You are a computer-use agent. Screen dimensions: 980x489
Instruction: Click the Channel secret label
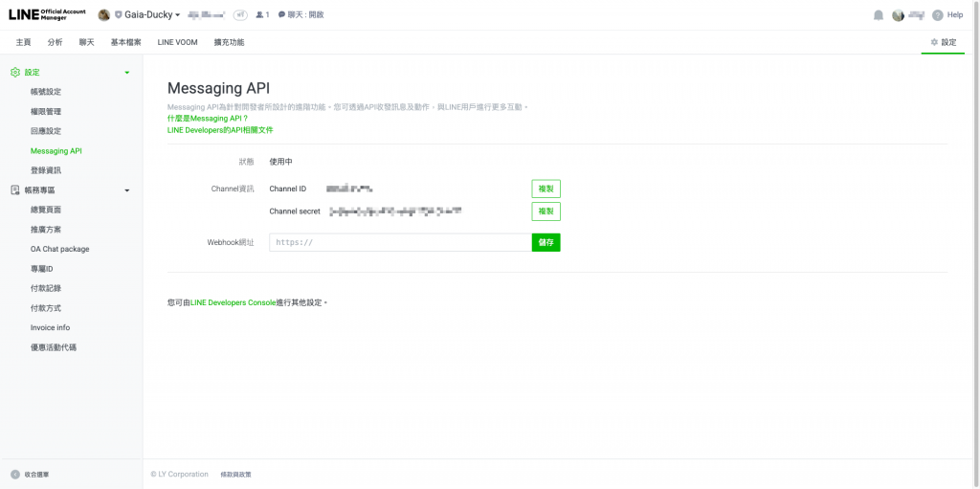tap(295, 211)
